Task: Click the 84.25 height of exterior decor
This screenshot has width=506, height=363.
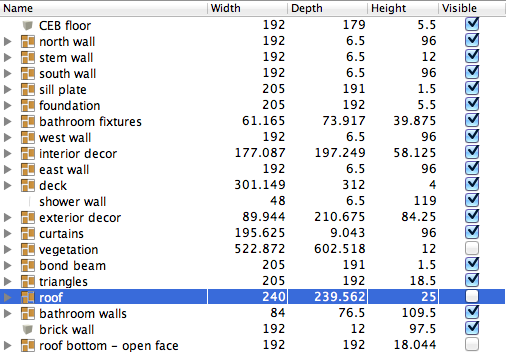Action: 419,217
